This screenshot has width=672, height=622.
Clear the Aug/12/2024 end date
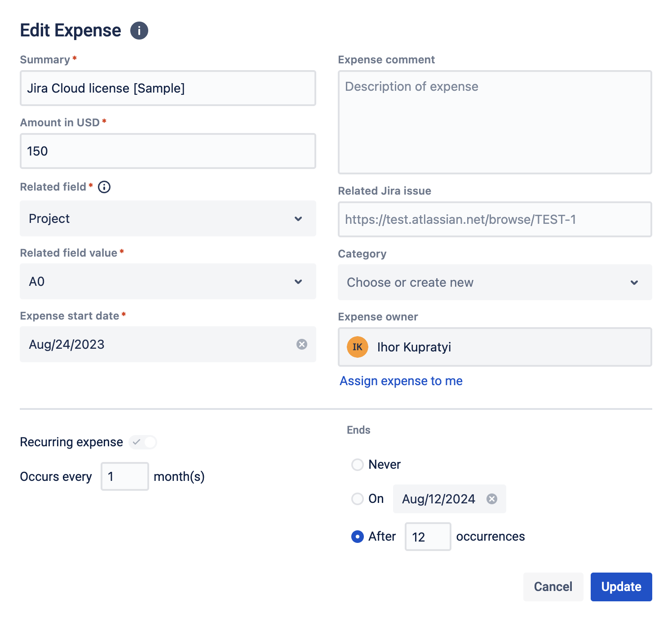point(492,499)
